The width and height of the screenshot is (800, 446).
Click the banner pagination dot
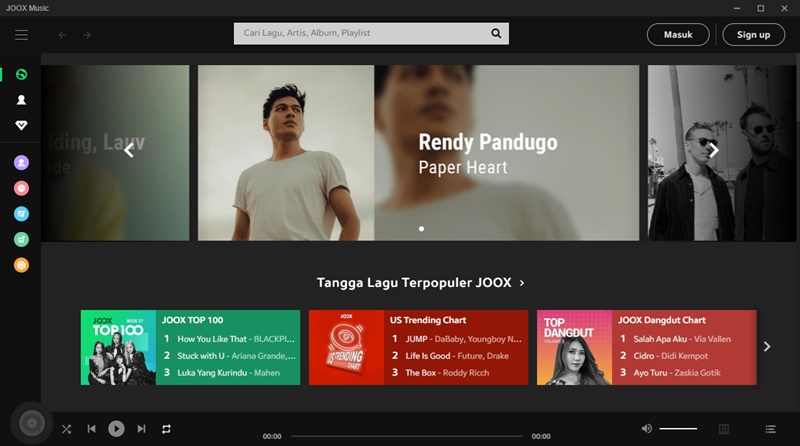coord(421,229)
